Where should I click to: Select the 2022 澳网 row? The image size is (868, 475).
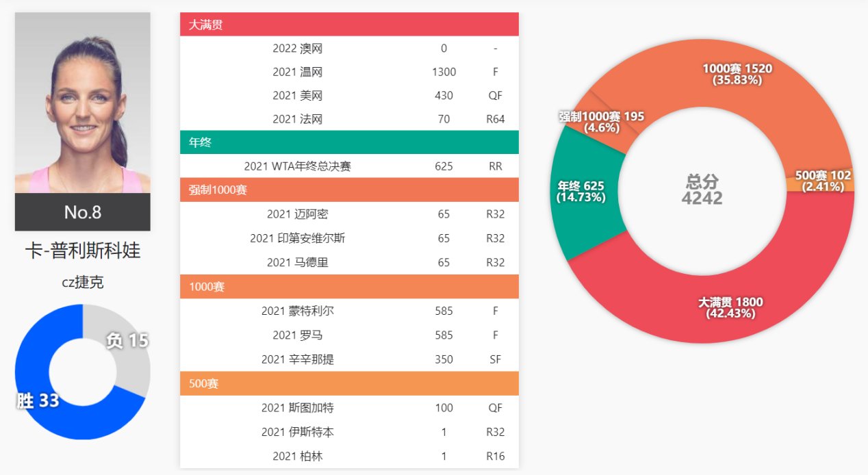349,49
